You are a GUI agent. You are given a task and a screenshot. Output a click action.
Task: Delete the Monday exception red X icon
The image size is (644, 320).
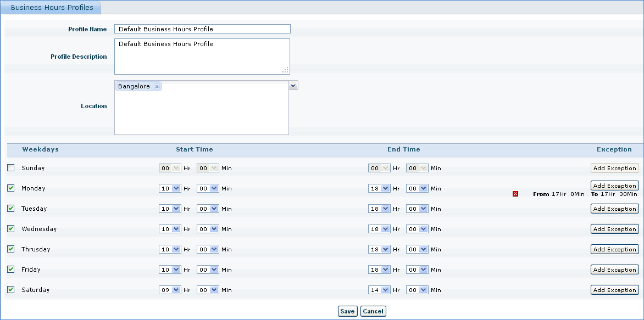click(515, 194)
